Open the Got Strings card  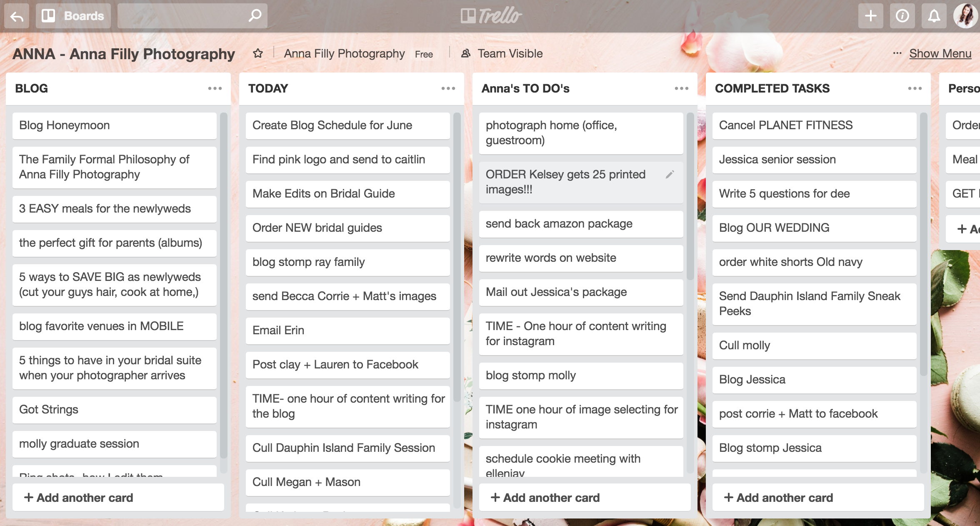115,410
